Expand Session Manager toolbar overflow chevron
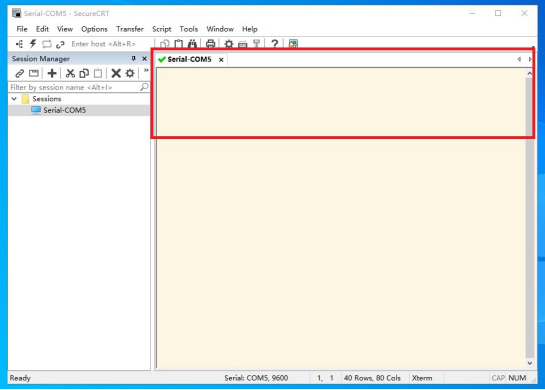545x390 pixels. [146, 71]
